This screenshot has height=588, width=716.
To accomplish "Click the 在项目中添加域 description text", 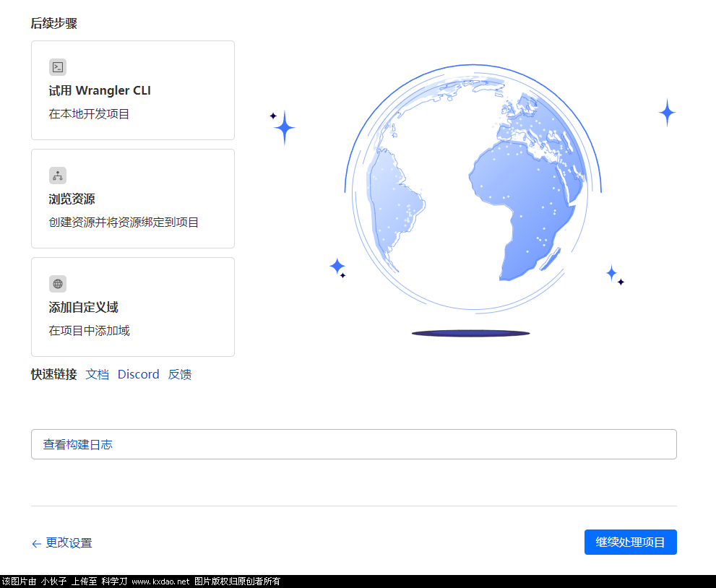I will pyautogui.click(x=89, y=331).
